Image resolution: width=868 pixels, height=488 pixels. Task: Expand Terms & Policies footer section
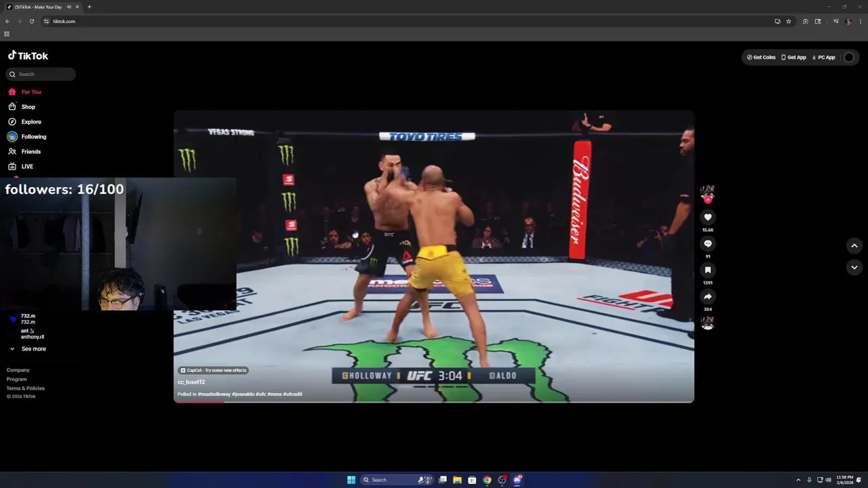[26, 388]
